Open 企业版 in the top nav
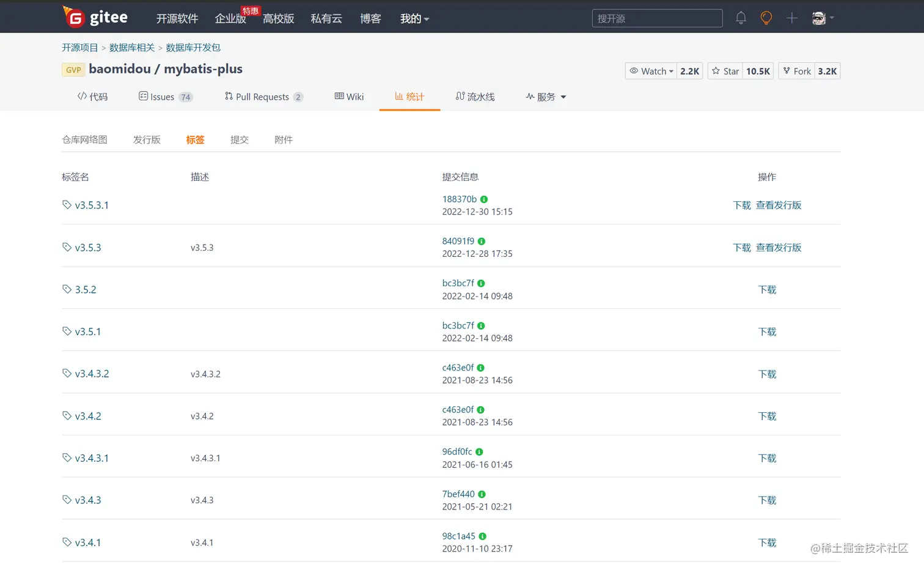Image resolution: width=924 pixels, height=570 pixels. 230,19
